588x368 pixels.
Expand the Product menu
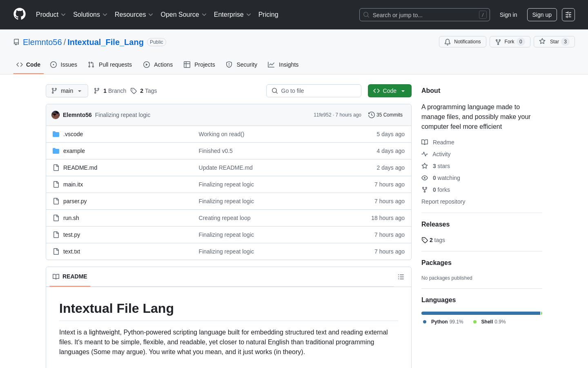pos(51,14)
